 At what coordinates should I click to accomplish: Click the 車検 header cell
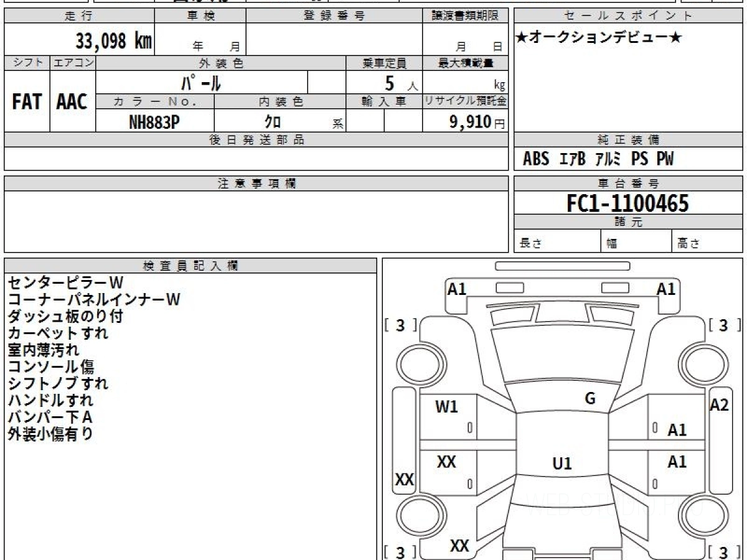point(200,16)
